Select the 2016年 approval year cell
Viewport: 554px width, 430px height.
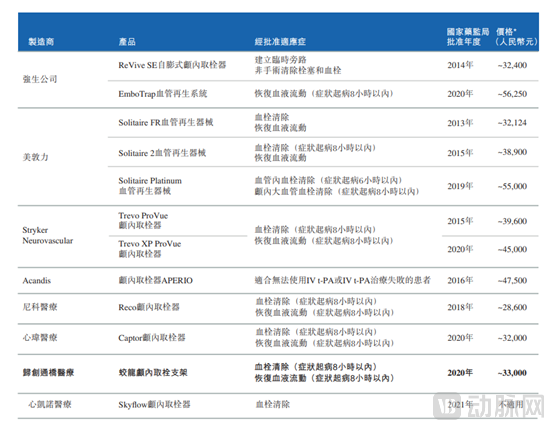tap(460, 281)
